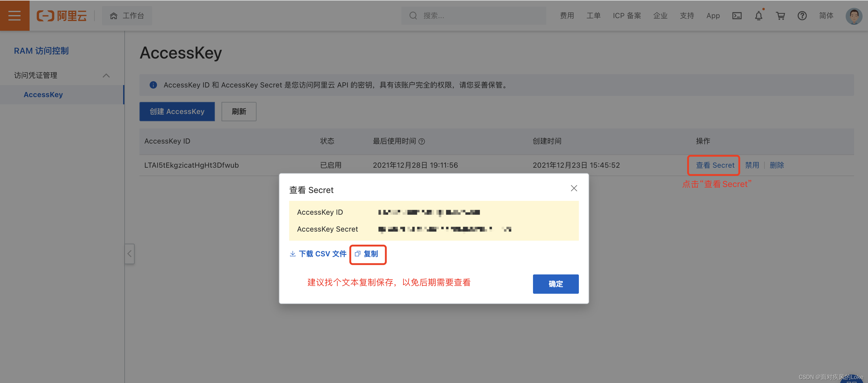868x383 pixels.
Task: Launch Cloud Shell terminal icon
Action: 737,15
